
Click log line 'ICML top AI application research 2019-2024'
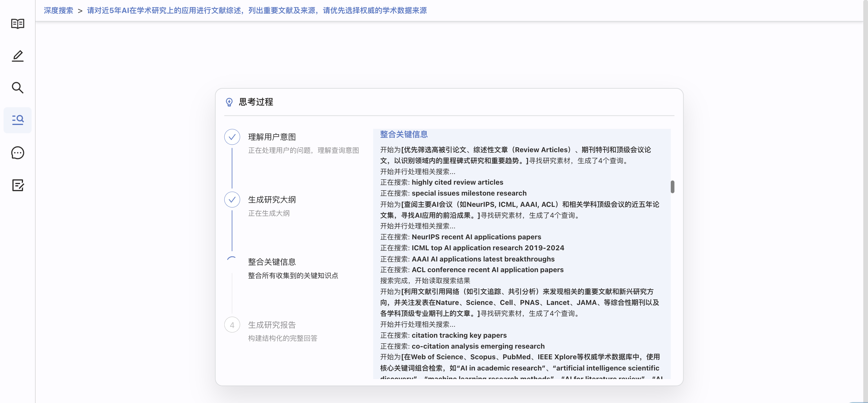click(472, 248)
